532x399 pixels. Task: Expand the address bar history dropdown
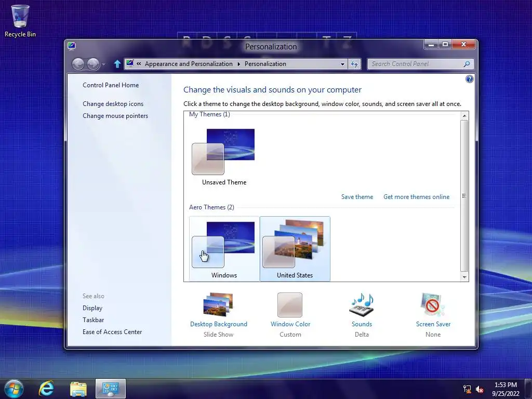click(x=342, y=64)
